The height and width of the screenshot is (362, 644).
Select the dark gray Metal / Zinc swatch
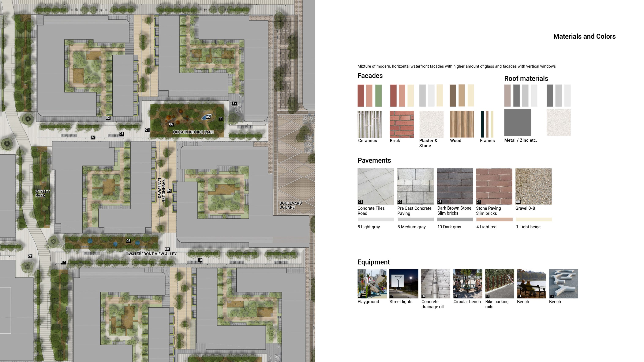click(x=517, y=122)
